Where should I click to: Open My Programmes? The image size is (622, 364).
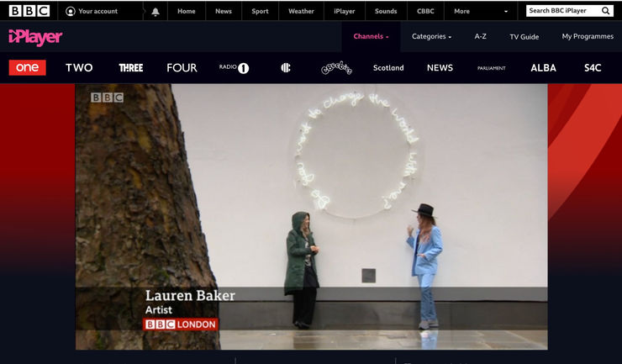click(x=588, y=36)
